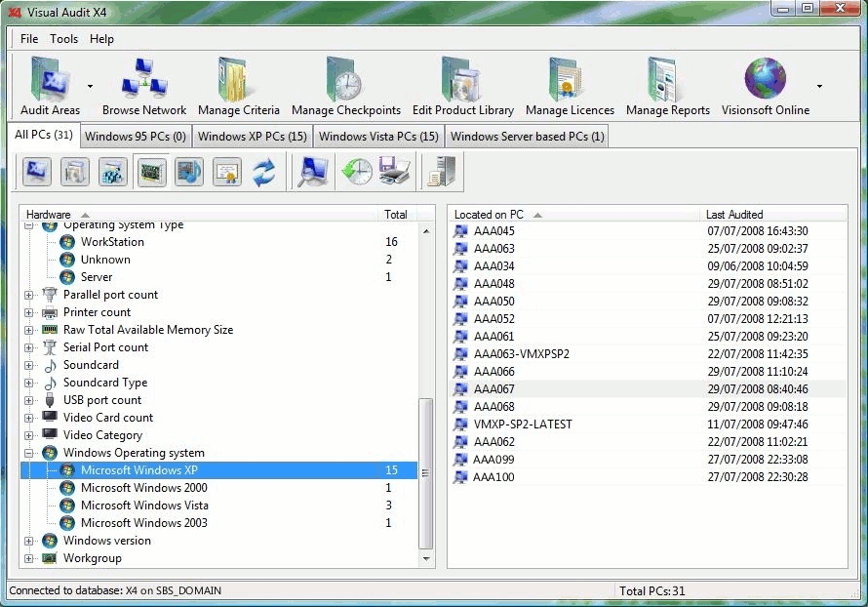The image size is (868, 607).
Task: Click the hardware tree scroll down arrow
Action: click(425, 559)
